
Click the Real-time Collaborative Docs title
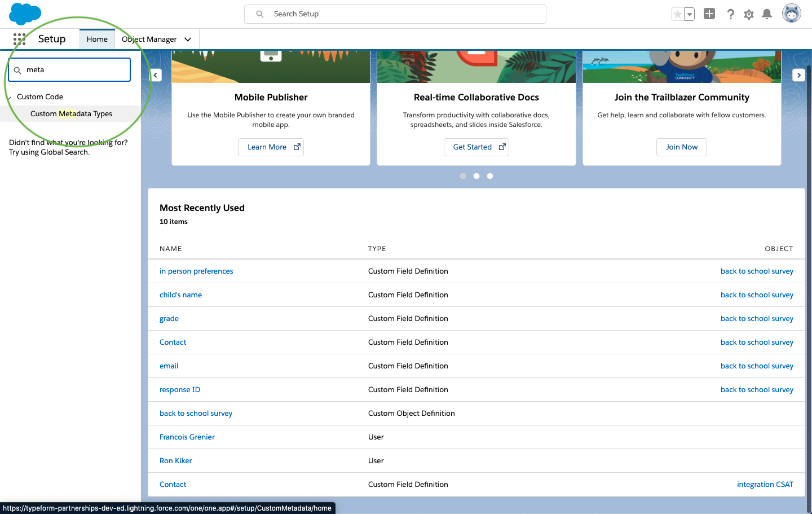coord(476,97)
